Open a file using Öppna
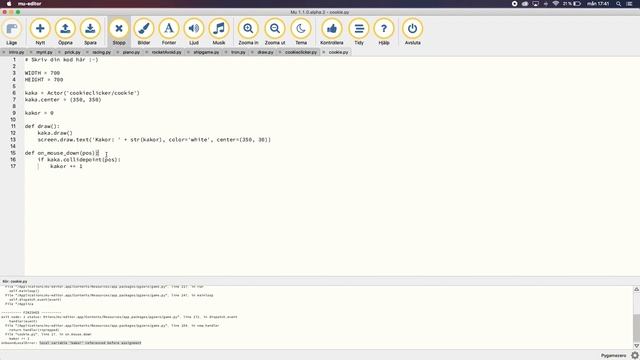The image size is (640, 360). point(65,31)
